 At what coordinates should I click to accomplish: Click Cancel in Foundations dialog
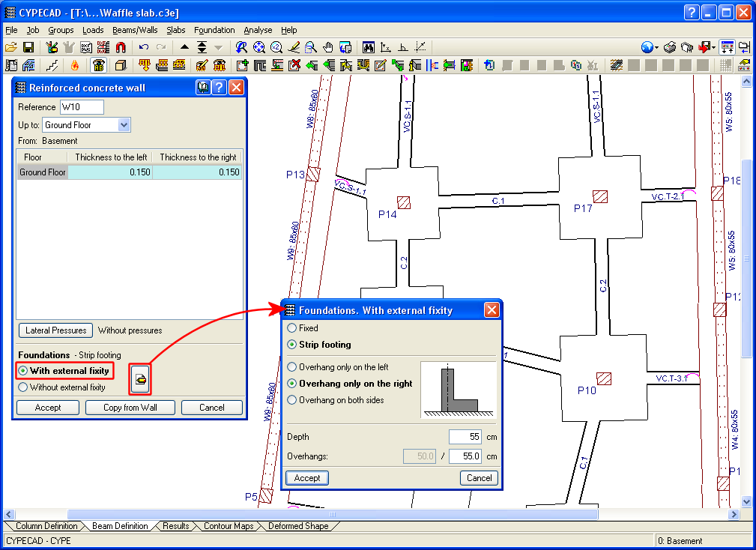pyautogui.click(x=480, y=478)
